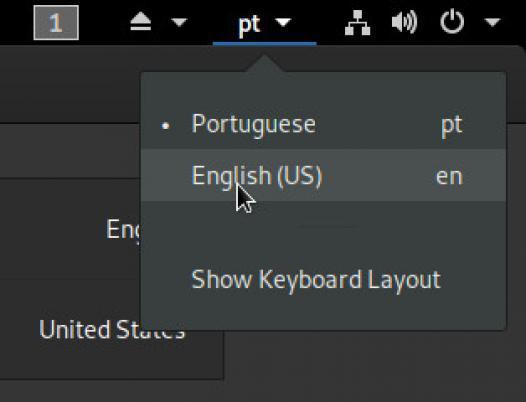Collapse the keyboard layout dropdown arrow
This screenshot has height=402, width=526.
point(283,22)
